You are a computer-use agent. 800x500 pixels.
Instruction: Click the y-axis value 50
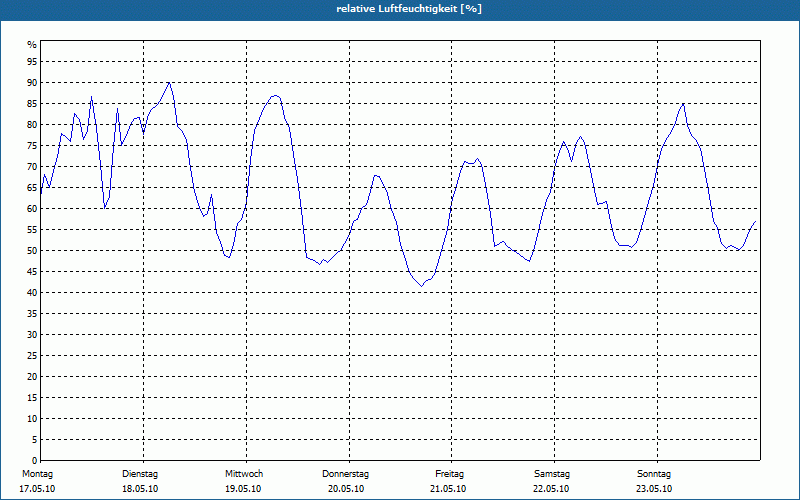(x=32, y=251)
